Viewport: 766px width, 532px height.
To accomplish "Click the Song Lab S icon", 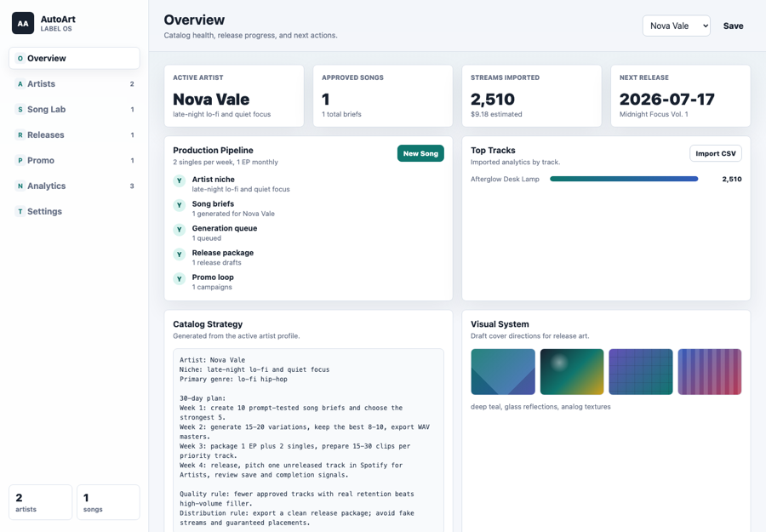I will (x=20, y=110).
